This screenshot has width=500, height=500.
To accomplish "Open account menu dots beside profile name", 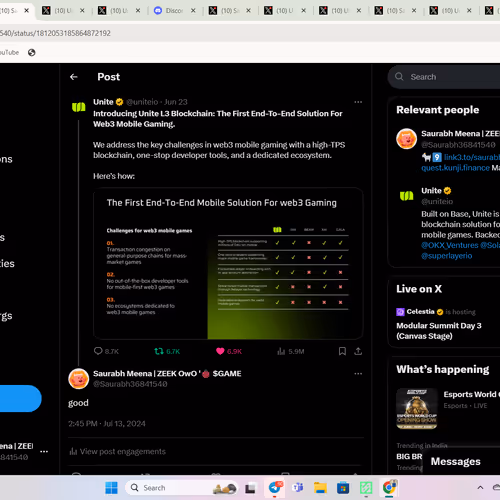I will pos(44,451).
